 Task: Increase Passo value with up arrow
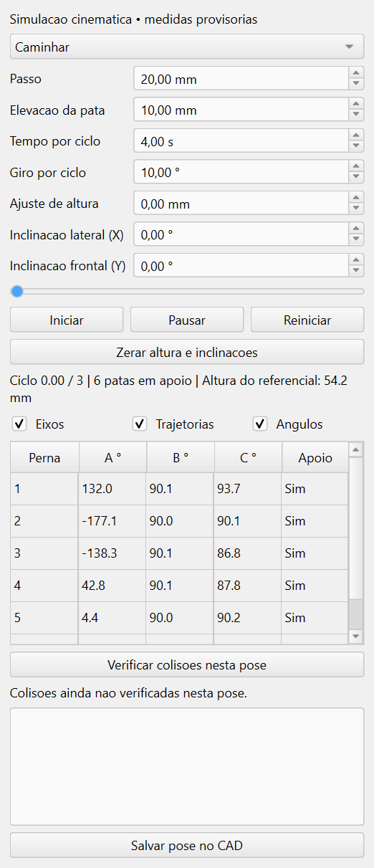click(x=356, y=73)
